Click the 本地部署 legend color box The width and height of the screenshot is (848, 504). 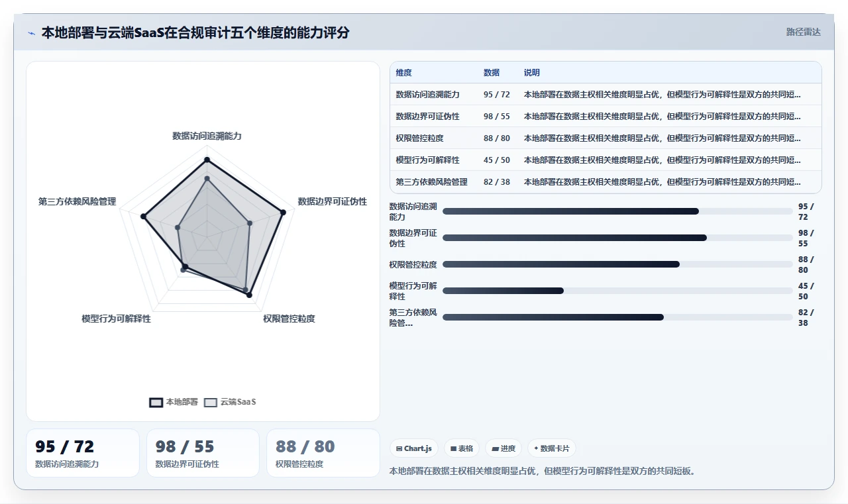[156, 402]
